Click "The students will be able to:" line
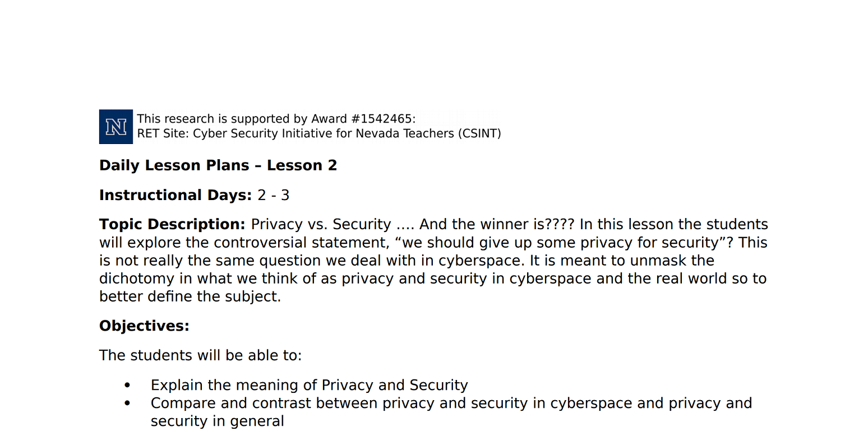The height and width of the screenshot is (436, 868). tap(200, 355)
